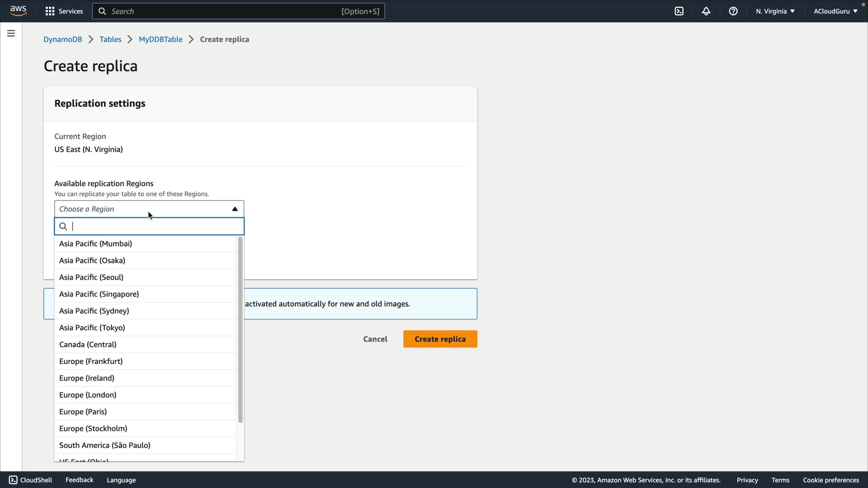Select Europe (Frankfurt) from the list
Image resolution: width=868 pixels, height=488 pixels.
(x=91, y=361)
